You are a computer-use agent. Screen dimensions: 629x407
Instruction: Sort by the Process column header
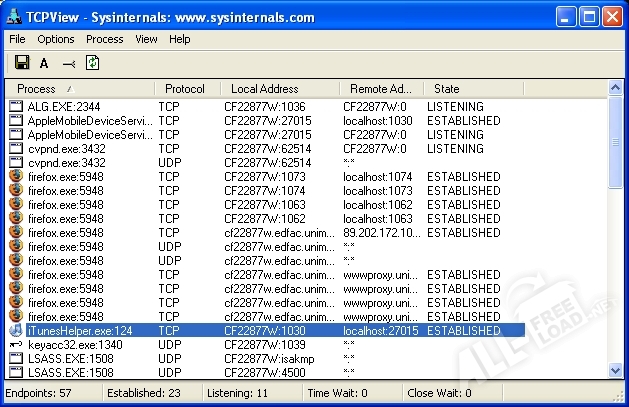(80, 89)
